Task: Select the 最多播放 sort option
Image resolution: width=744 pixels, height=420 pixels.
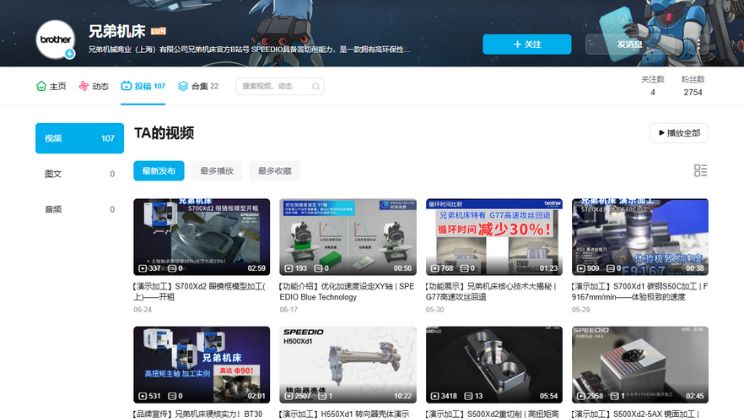Action: coord(216,171)
